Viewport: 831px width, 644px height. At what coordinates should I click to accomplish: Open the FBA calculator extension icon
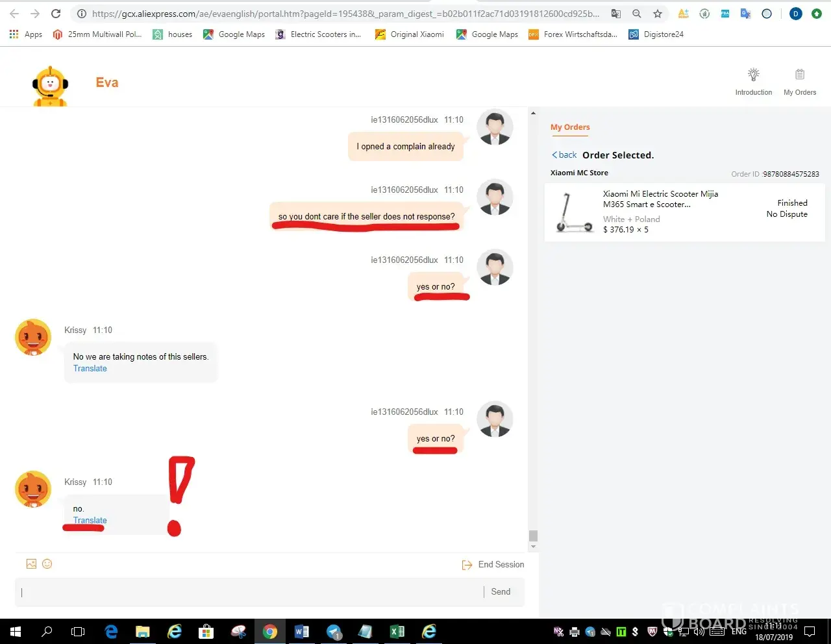click(725, 14)
